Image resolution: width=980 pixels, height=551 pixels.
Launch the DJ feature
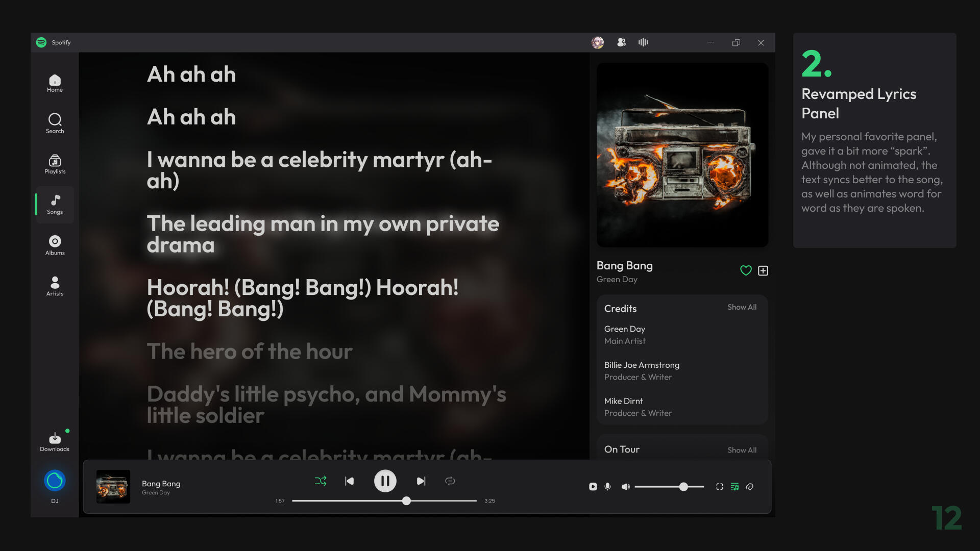[55, 481]
